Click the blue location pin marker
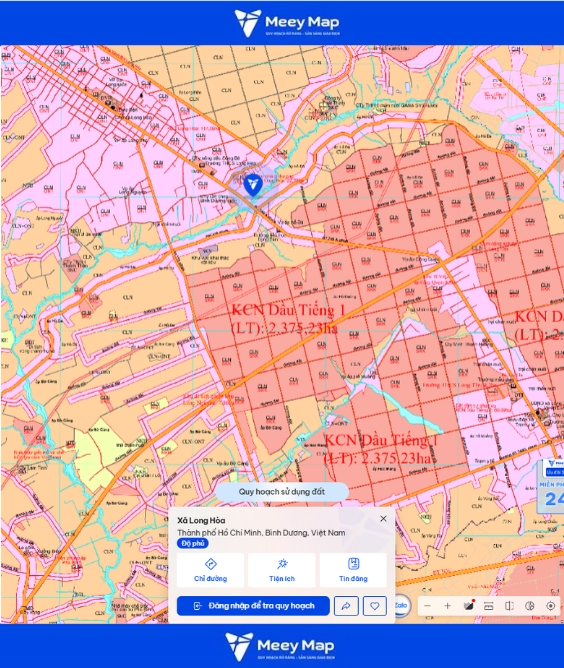 (253, 185)
